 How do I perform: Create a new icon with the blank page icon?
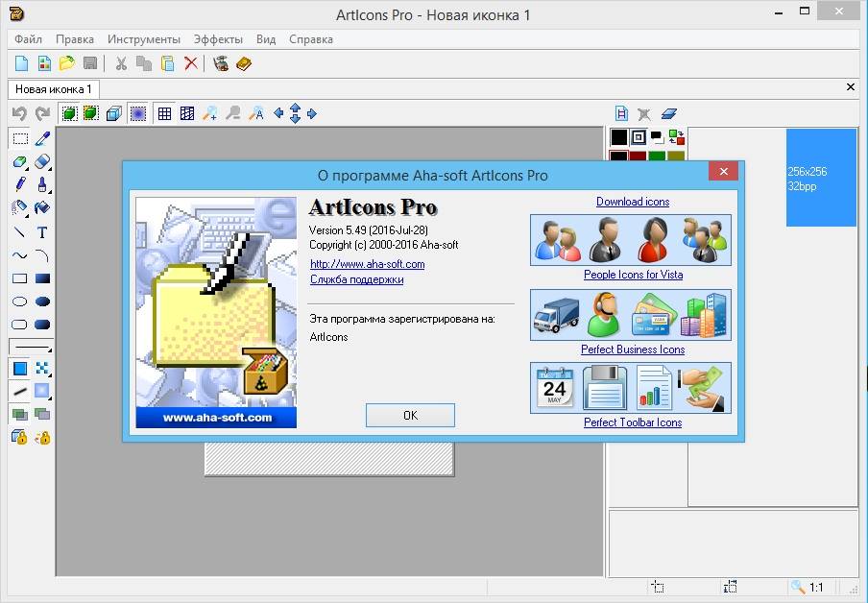click(x=21, y=63)
